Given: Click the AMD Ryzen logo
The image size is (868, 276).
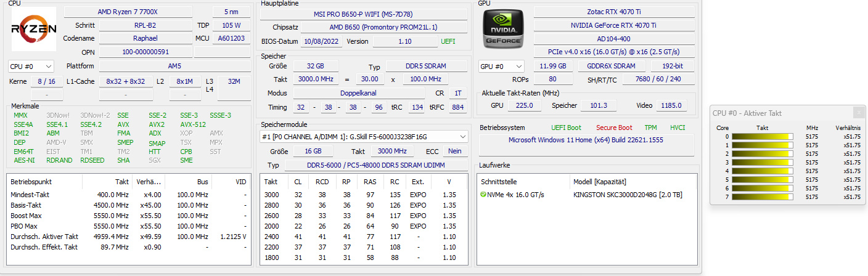Looking at the screenshot, I should point(34,29).
